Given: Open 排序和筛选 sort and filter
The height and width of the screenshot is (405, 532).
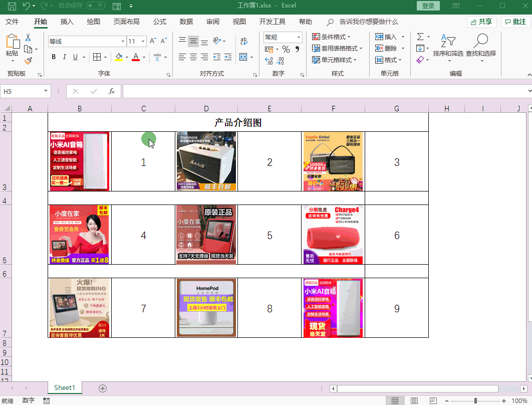Looking at the screenshot, I should click(448, 46).
